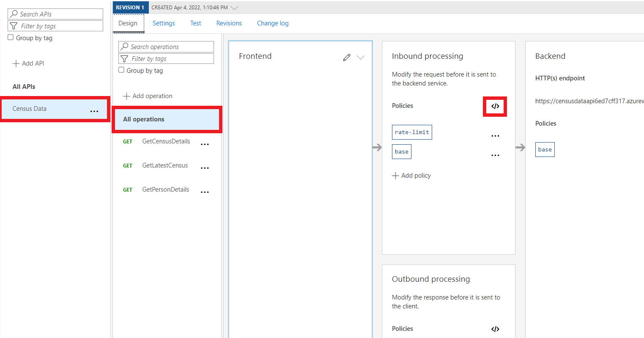644x338 pixels.
Task: Click the Search operations magnifier icon
Action: [x=124, y=47]
